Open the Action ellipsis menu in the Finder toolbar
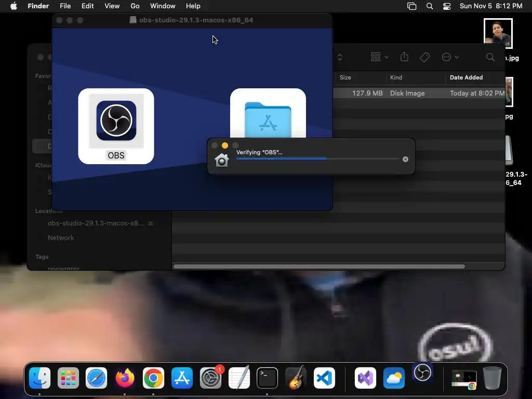The width and height of the screenshot is (532, 399). coord(450,57)
